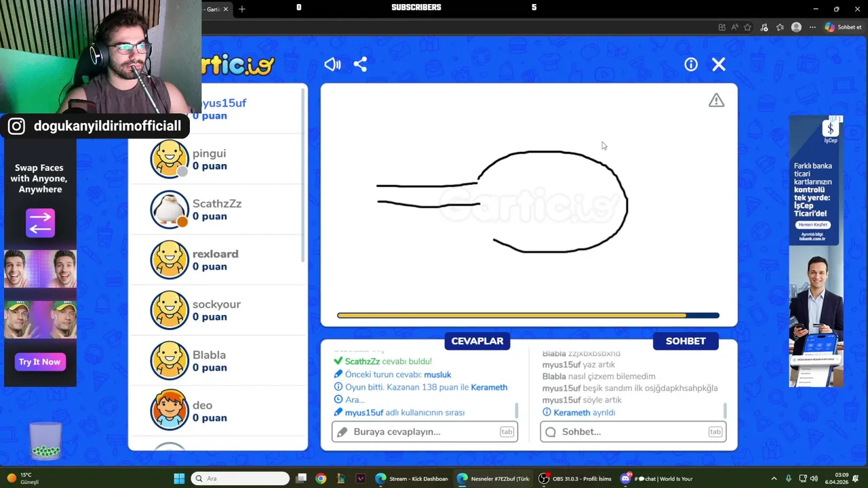Open browser profile avatar icon
The height and width of the screenshot is (488, 868).
(x=796, y=27)
